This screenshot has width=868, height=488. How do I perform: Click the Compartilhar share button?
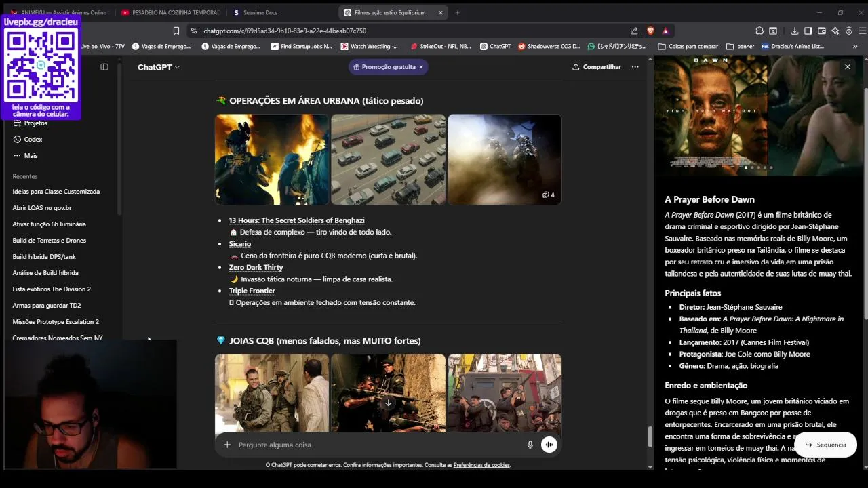[x=597, y=67]
